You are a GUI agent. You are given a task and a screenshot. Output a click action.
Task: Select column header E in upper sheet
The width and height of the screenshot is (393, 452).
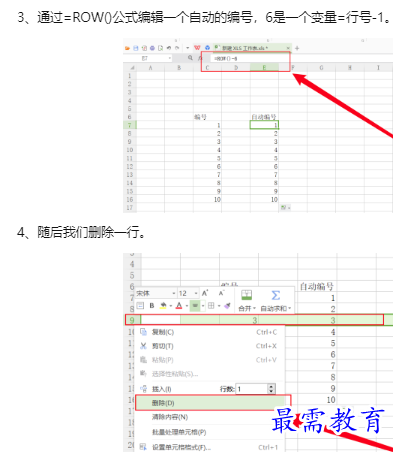(264, 68)
